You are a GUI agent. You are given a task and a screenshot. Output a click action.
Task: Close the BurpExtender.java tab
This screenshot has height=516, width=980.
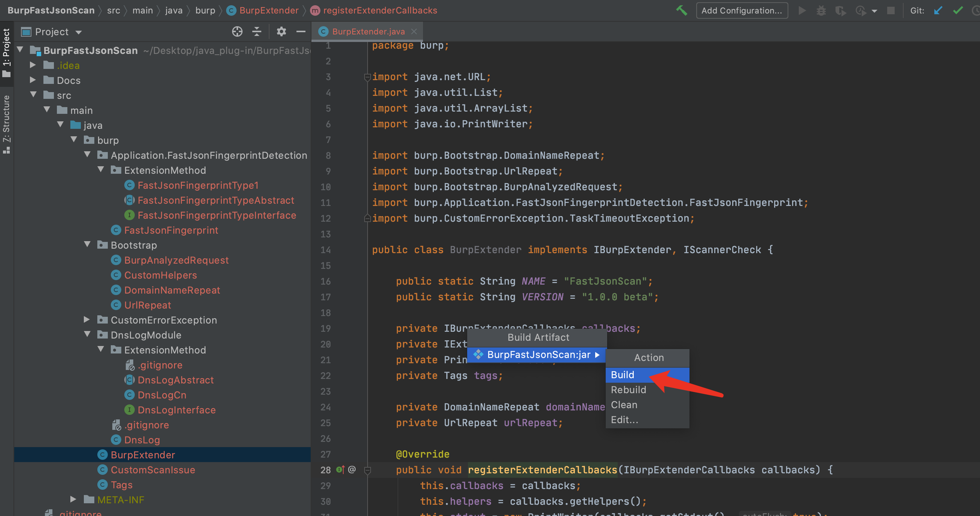[x=414, y=31]
